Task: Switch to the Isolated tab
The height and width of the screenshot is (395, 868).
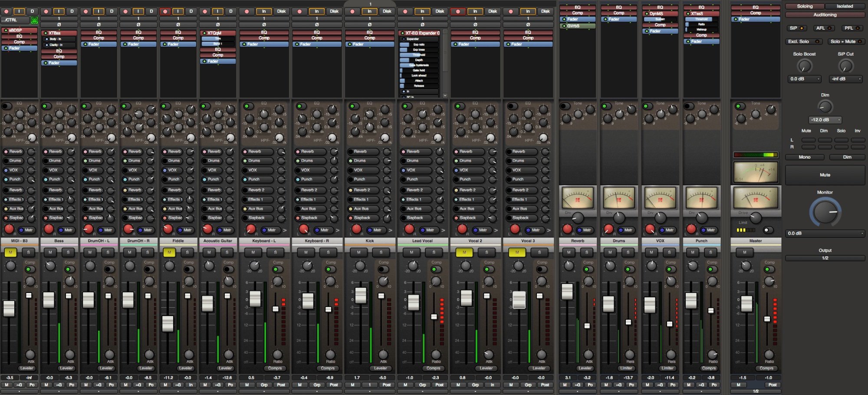Action: point(845,6)
